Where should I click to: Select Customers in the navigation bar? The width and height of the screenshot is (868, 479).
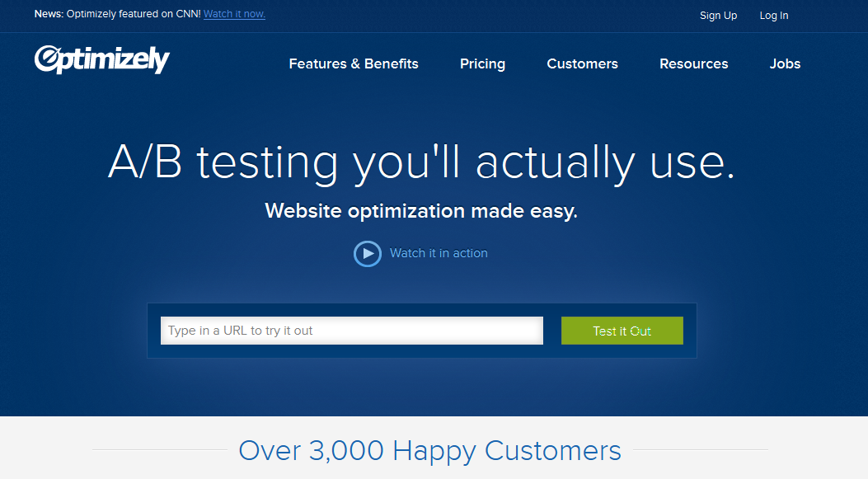pyautogui.click(x=582, y=63)
